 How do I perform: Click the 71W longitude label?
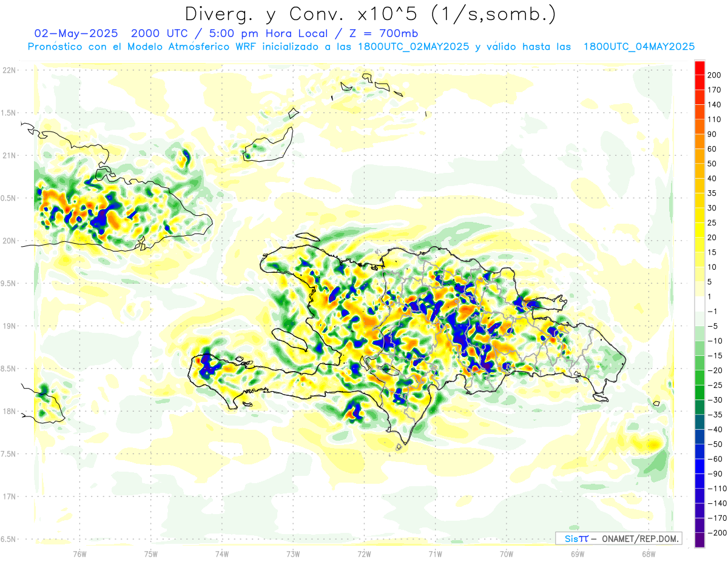point(435,554)
